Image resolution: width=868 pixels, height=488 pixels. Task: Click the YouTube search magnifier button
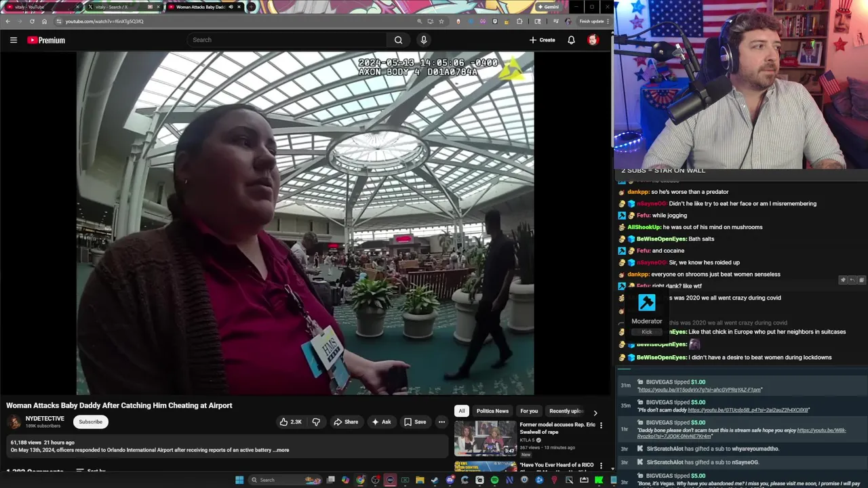tap(398, 40)
